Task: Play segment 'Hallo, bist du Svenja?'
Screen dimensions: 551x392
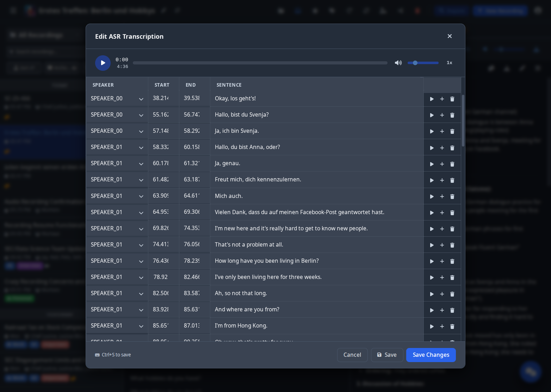Action: point(432,115)
